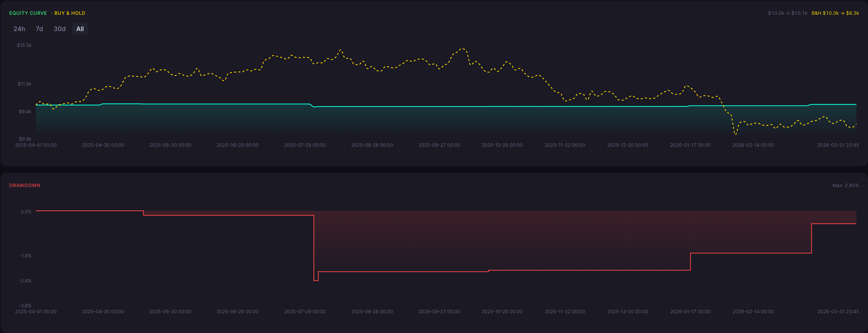Select the 7d time range tab
Image resolution: width=868 pixels, height=333 pixels.
tap(39, 29)
